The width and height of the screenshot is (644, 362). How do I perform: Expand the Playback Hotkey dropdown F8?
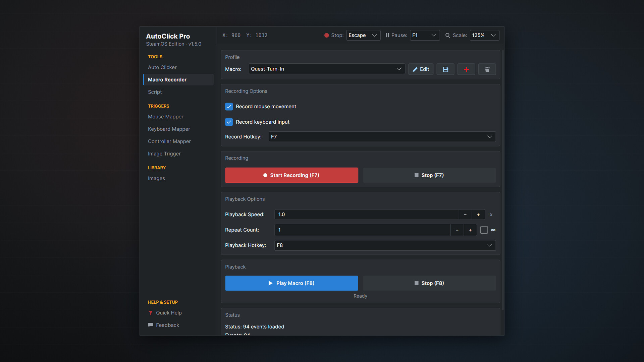[x=385, y=245]
